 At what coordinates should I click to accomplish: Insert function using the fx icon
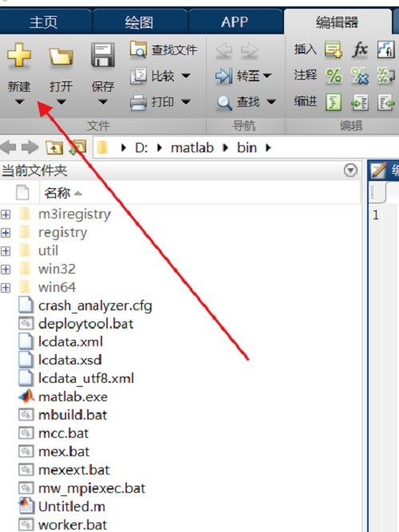pyautogui.click(x=360, y=49)
